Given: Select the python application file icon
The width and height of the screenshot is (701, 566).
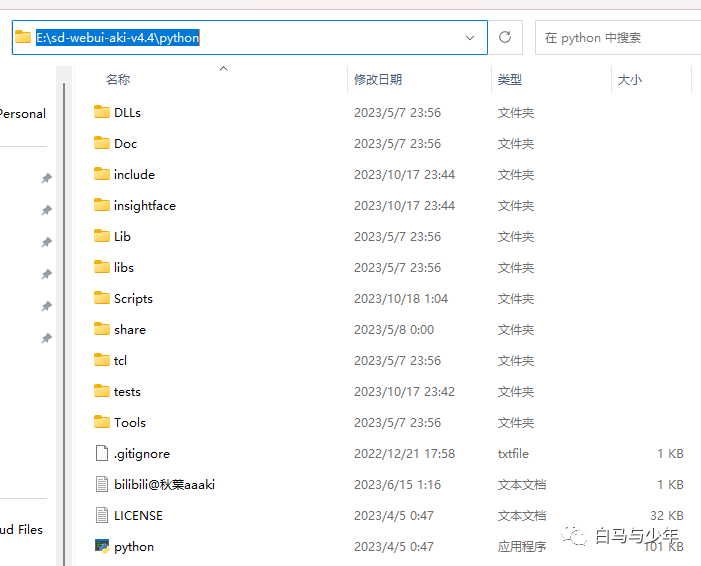Looking at the screenshot, I should click(102, 546).
